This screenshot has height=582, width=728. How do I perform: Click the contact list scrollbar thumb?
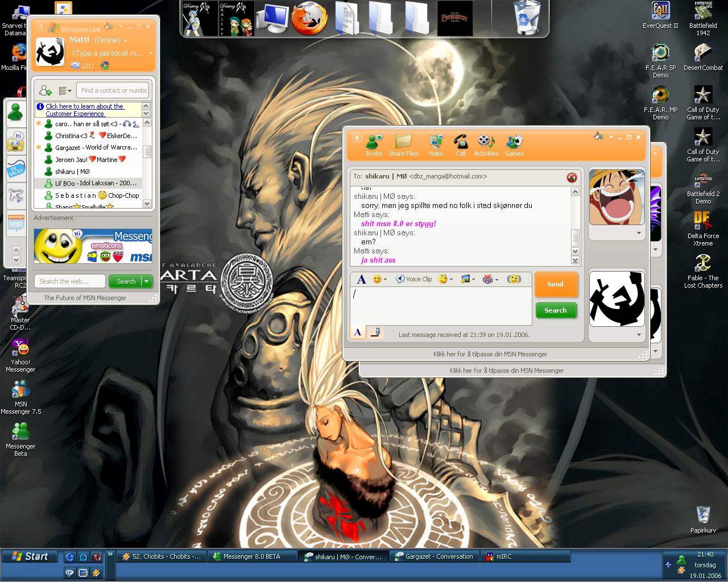147,152
